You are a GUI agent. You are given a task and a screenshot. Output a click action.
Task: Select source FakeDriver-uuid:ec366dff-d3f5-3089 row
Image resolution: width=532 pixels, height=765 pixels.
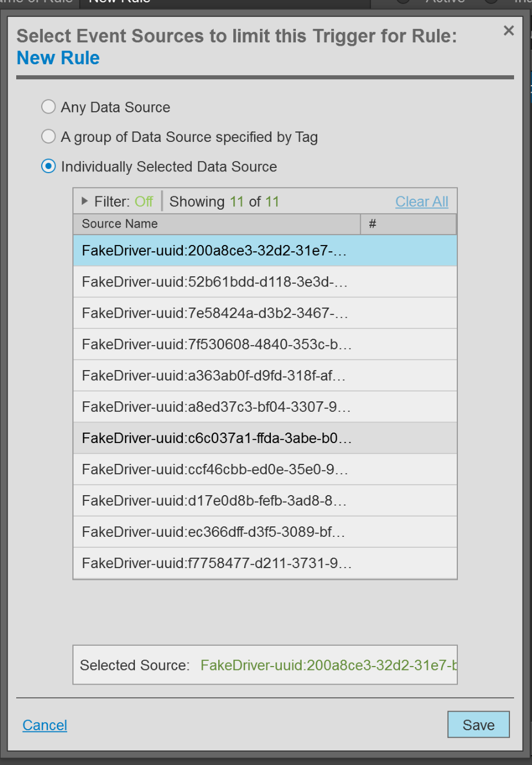click(265, 532)
